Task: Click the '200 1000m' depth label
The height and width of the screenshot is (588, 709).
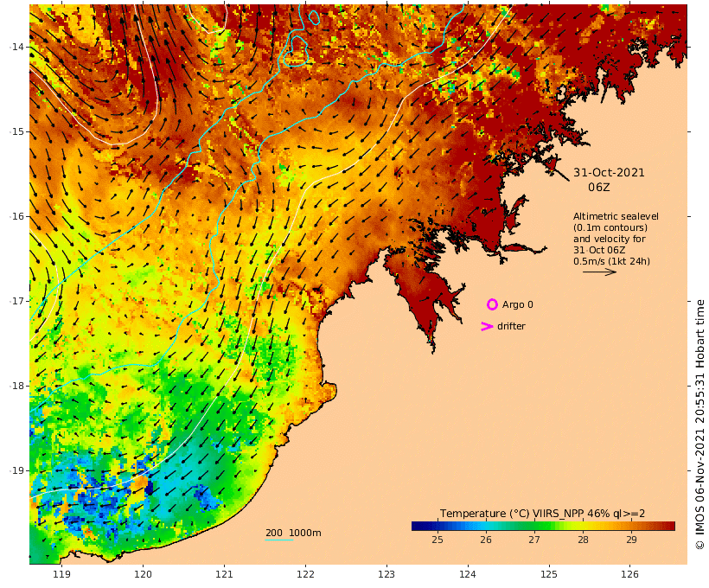Action: pyautogui.click(x=293, y=533)
